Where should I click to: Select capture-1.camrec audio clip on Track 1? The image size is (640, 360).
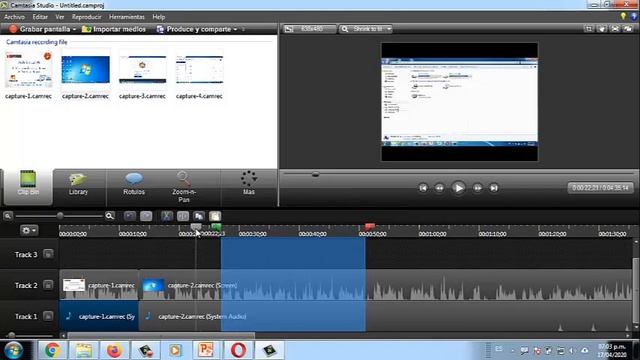click(x=99, y=316)
